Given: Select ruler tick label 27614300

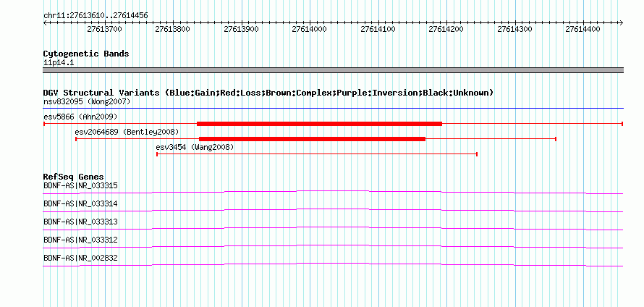Looking at the screenshot, I should point(515,29).
